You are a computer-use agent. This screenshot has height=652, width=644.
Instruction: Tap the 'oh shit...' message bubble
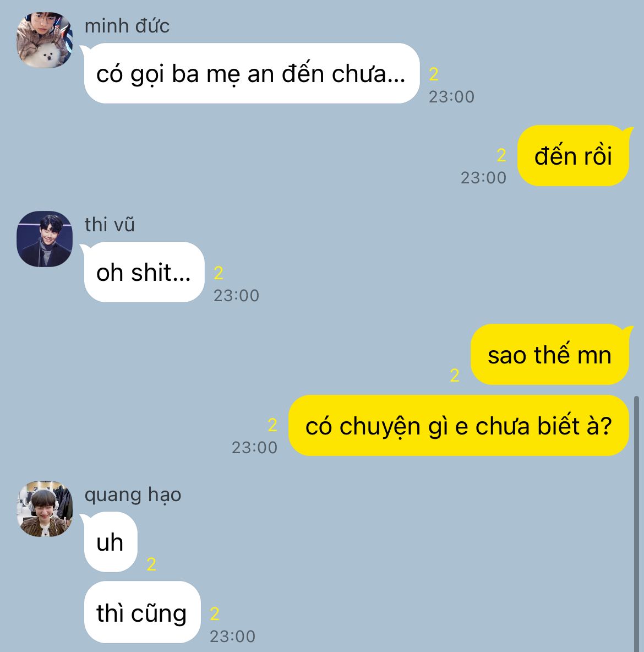tap(143, 273)
